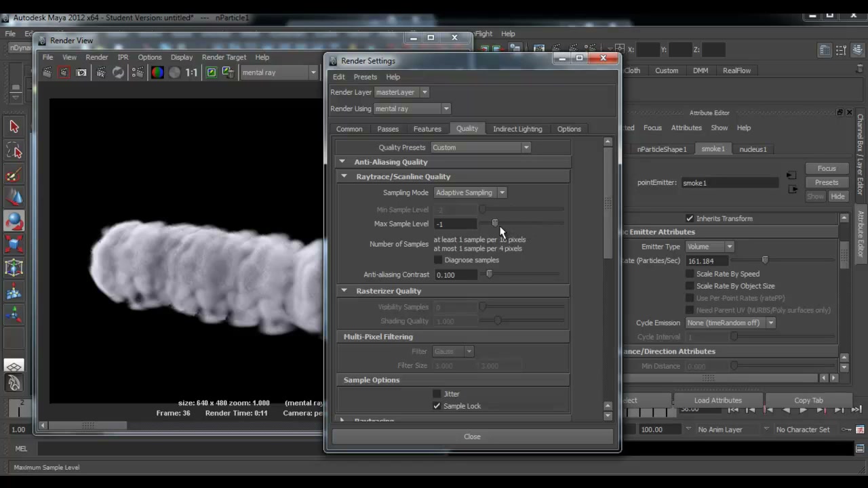Image resolution: width=868 pixels, height=488 pixels.
Task: Click the IPR render clapboard icon
Action: point(101,73)
